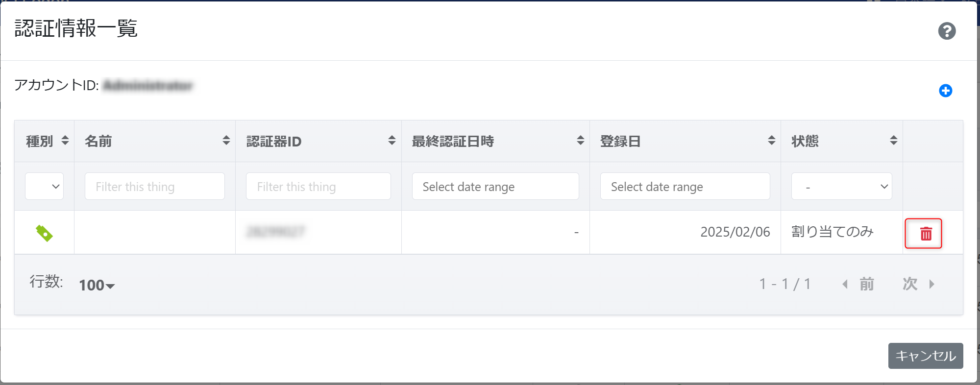Sort by 認証器ID column arrows
Viewport: 980px width, 385px height.
point(392,141)
